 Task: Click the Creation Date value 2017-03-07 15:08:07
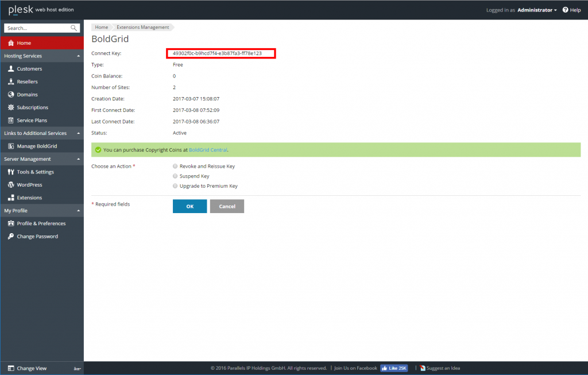tap(196, 99)
